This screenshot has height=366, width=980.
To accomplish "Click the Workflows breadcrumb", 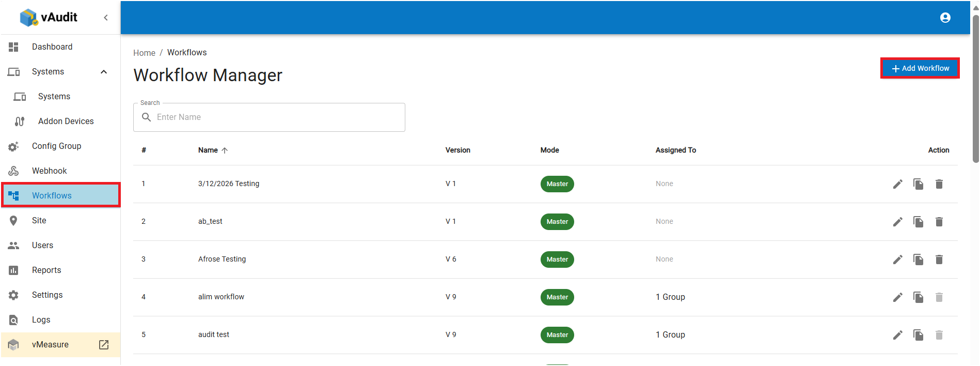I will tap(187, 53).
